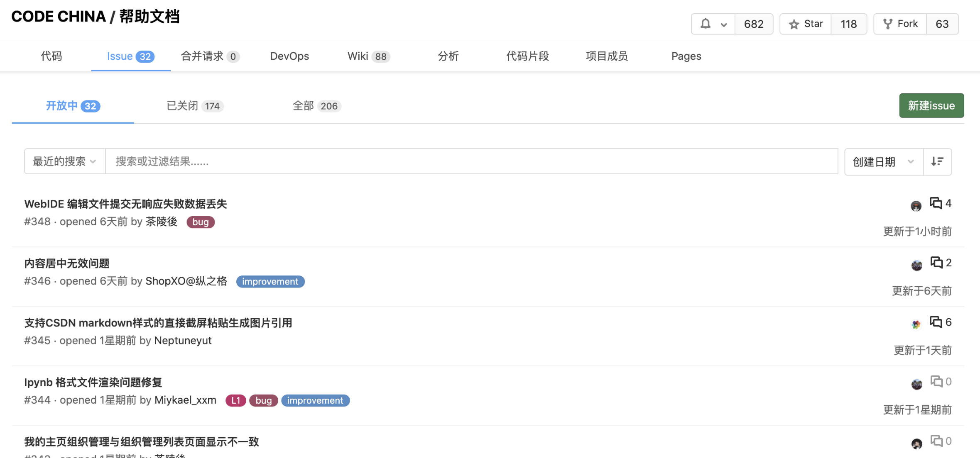Click the notification bell icon
The width and height of the screenshot is (980, 458).
[705, 24]
